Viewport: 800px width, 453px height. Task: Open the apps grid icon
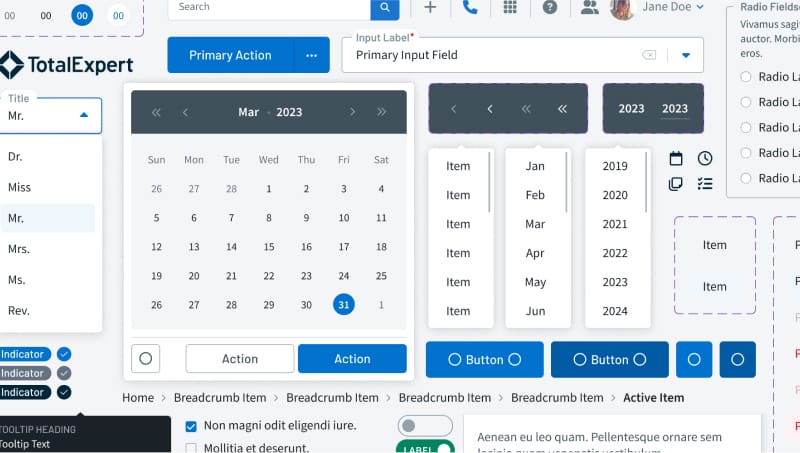point(510,7)
